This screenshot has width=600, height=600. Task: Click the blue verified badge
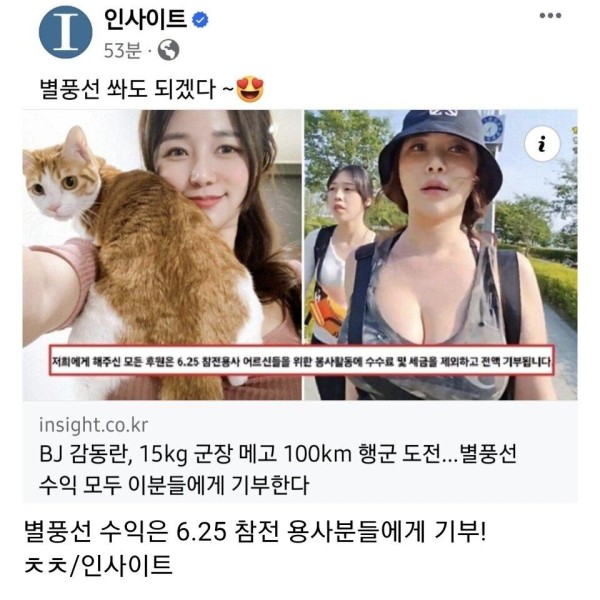click(200, 20)
